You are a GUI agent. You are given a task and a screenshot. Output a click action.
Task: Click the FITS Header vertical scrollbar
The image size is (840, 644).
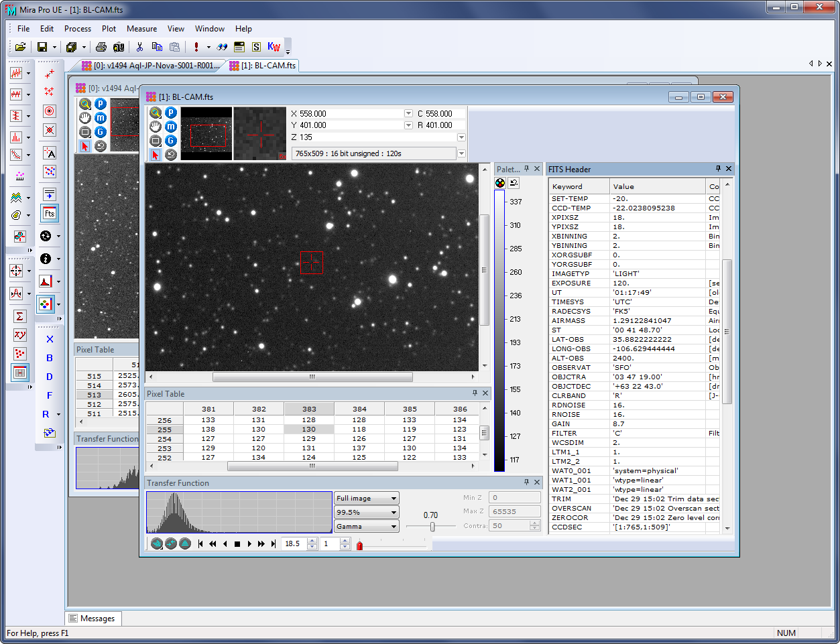point(727,355)
